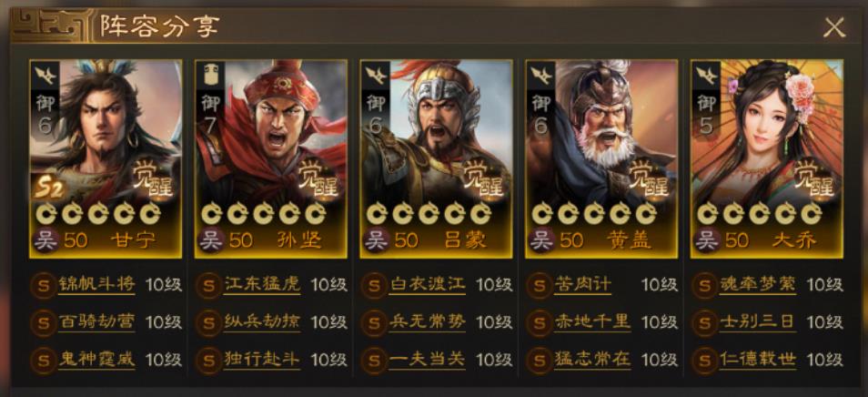Click the S rank icon beside 苦肉计
The width and height of the screenshot is (868, 397).
pos(540,285)
